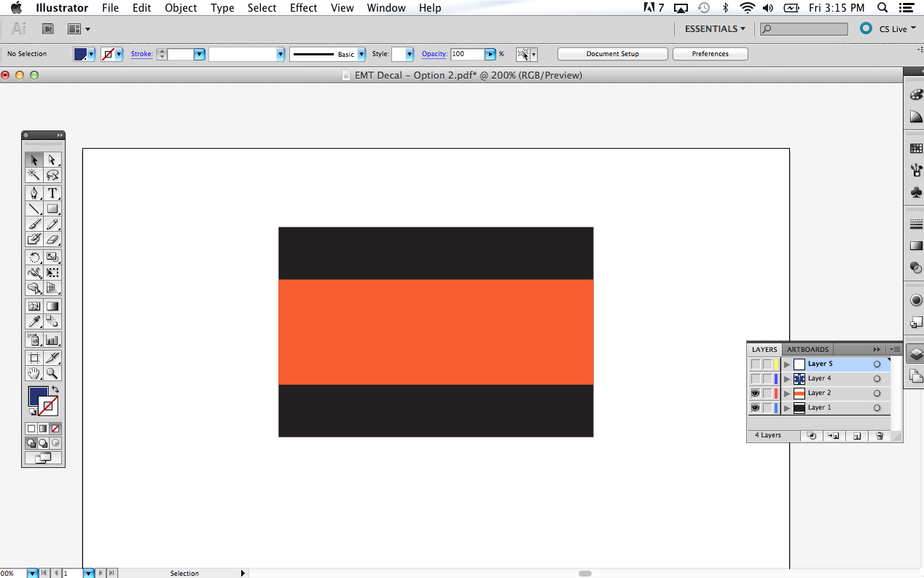The width and height of the screenshot is (924, 578).
Task: Choose the Type tool
Action: point(52,193)
